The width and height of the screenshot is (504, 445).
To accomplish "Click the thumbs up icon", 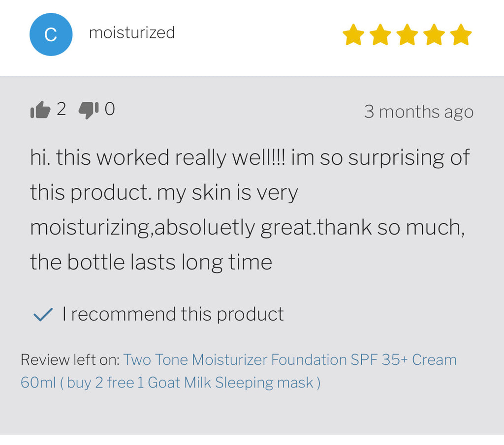I will point(40,110).
